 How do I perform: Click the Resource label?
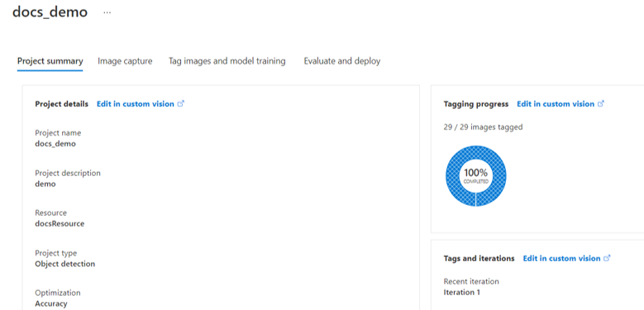coord(51,212)
